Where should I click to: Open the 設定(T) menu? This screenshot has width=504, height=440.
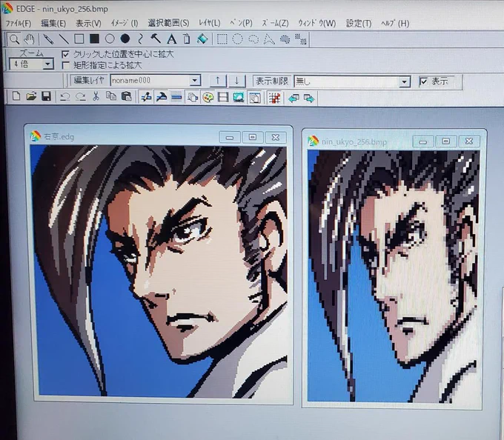click(x=359, y=24)
